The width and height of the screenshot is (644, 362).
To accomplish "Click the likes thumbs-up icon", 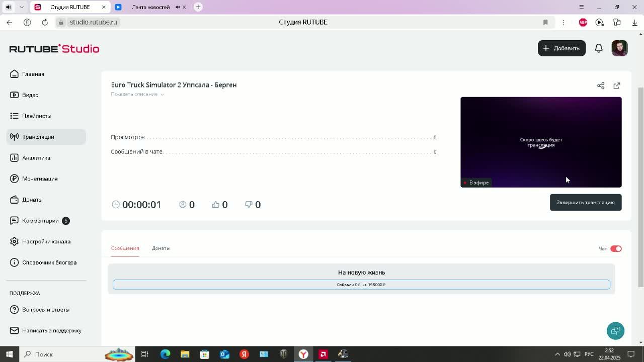I will pos(216,204).
